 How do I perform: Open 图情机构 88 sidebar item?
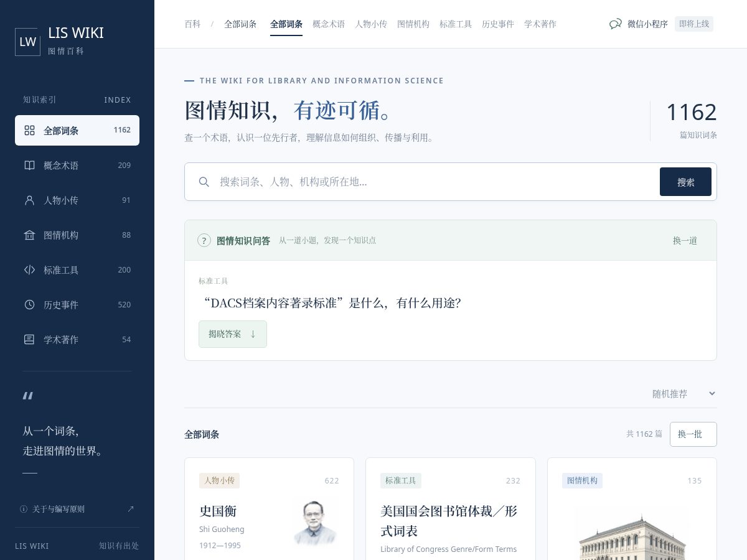pyautogui.click(x=77, y=235)
